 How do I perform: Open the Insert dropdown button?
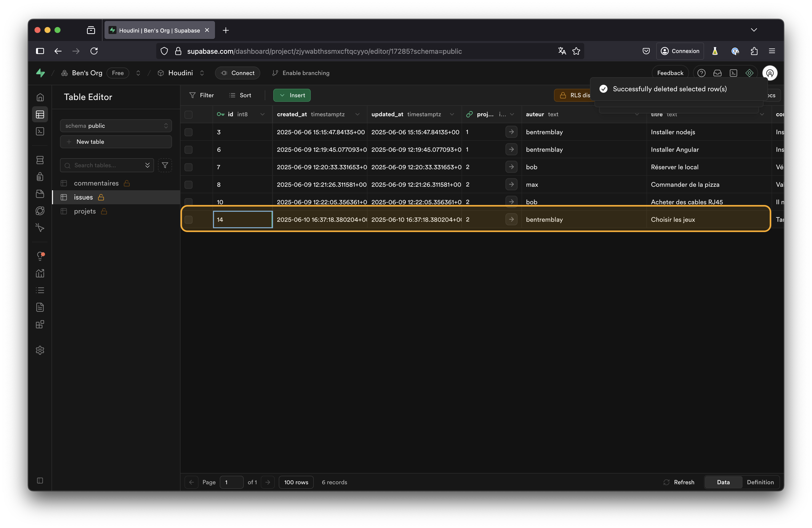(292, 95)
